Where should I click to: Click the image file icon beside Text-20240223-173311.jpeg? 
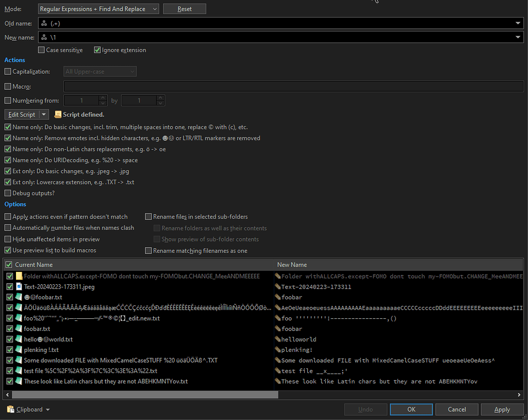pyautogui.click(x=19, y=286)
